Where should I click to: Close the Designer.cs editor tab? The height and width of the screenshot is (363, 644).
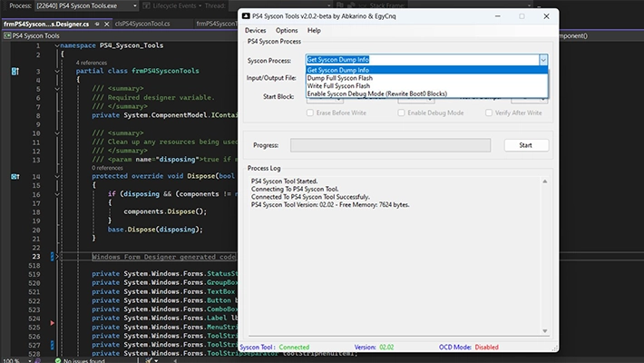click(x=107, y=25)
